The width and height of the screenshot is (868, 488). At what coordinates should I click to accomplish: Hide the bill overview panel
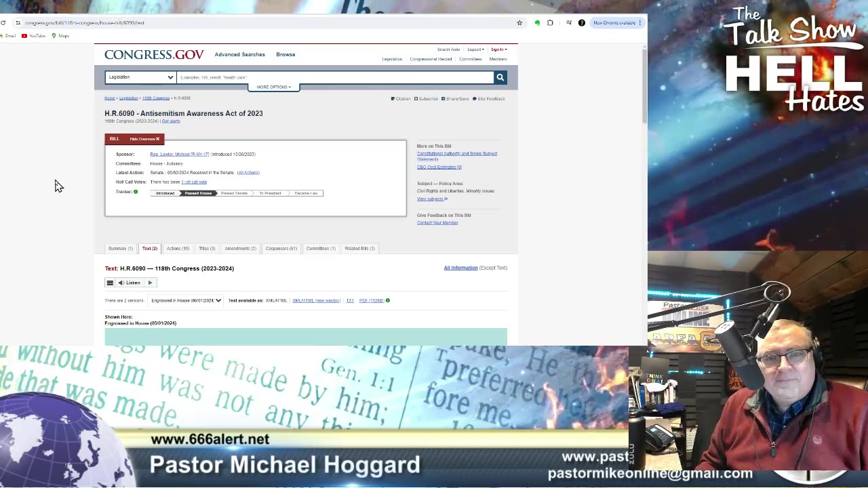pyautogui.click(x=144, y=139)
